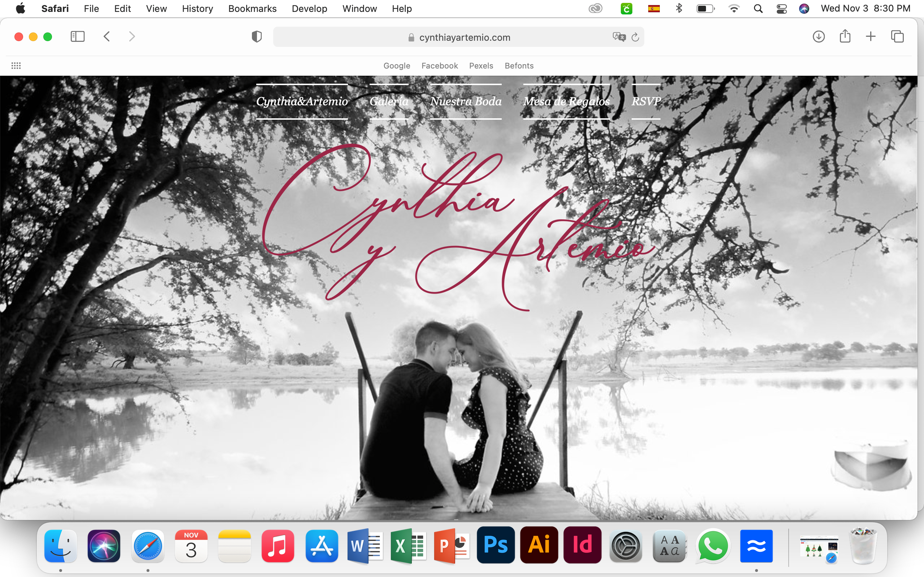
Task: Click the Share icon in Safari
Action: click(845, 36)
